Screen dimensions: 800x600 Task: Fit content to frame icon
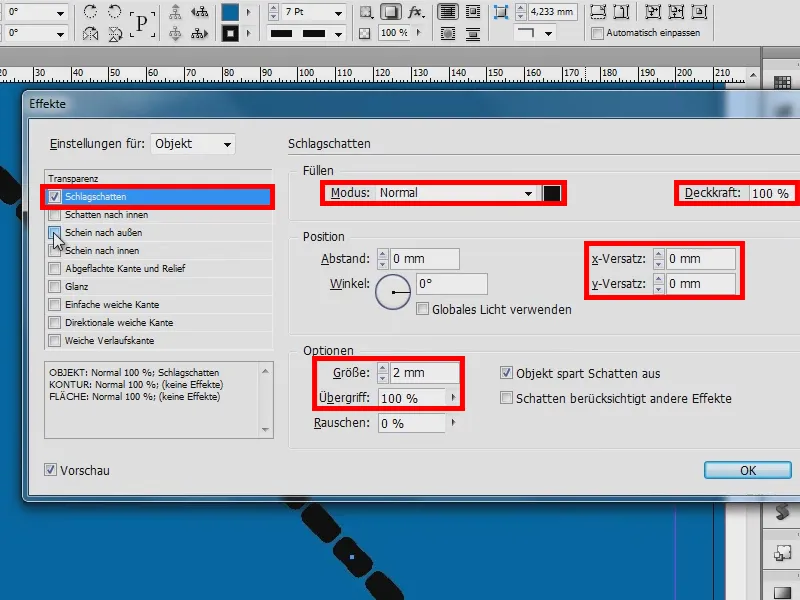click(653, 11)
